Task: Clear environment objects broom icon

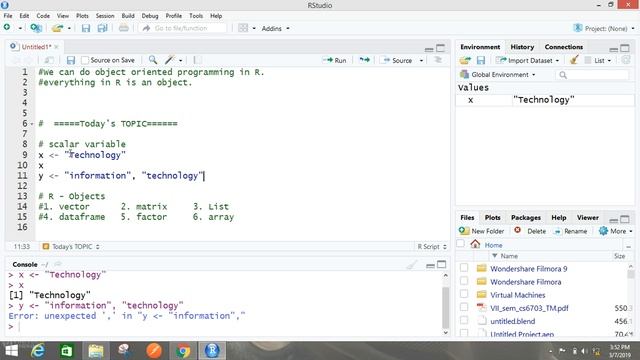Action: (x=574, y=60)
